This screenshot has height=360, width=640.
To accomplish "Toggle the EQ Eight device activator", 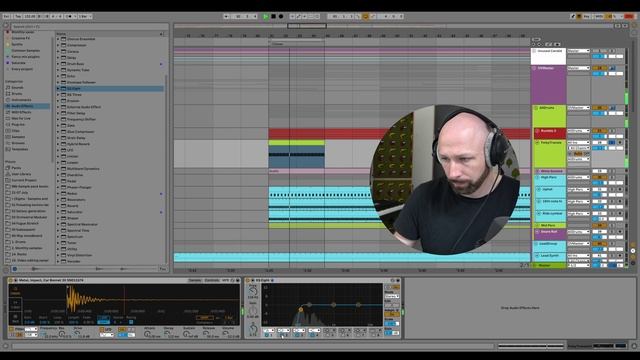I will [248, 280].
